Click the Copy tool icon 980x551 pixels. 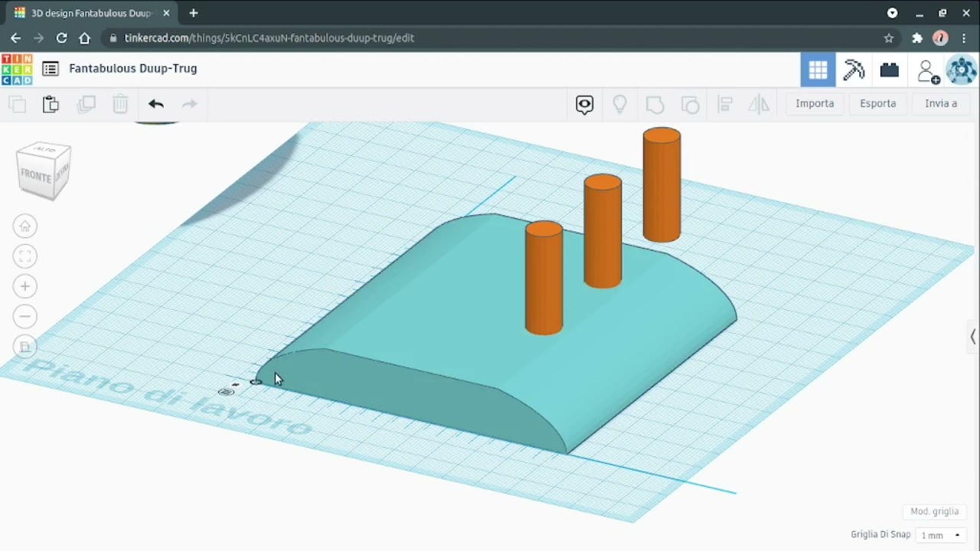[18, 104]
